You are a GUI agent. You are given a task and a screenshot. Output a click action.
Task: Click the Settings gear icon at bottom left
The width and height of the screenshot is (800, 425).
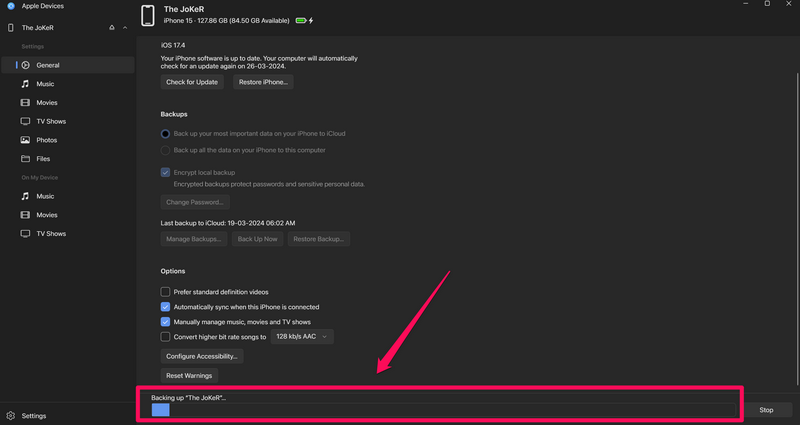click(11, 416)
